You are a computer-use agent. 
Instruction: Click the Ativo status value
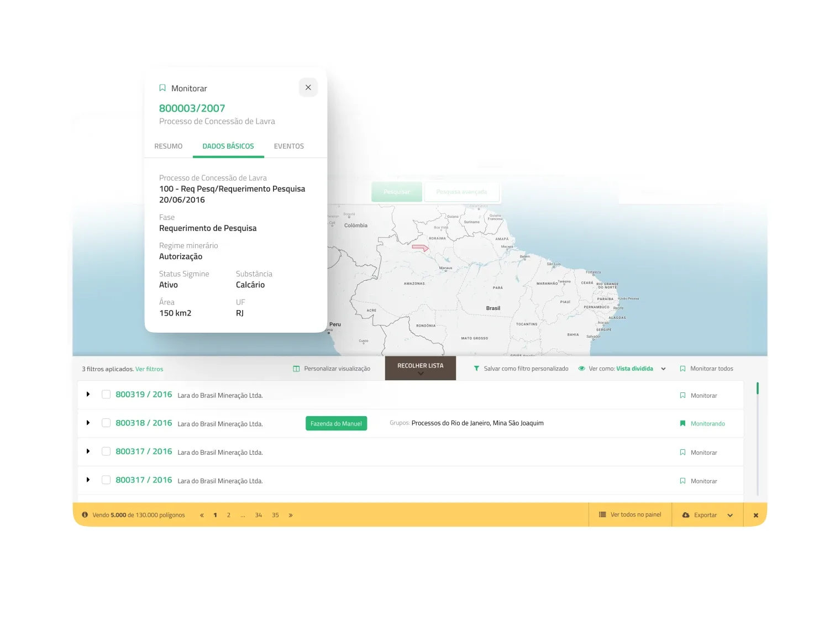tap(169, 285)
